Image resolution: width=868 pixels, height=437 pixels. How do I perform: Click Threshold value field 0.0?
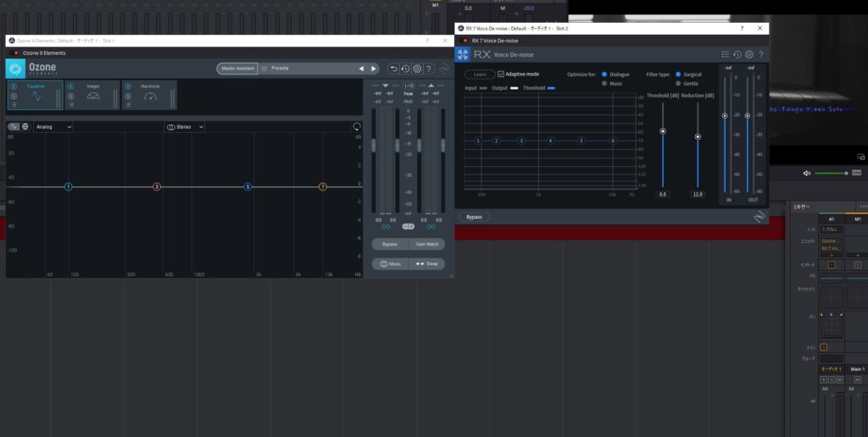pyautogui.click(x=663, y=194)
